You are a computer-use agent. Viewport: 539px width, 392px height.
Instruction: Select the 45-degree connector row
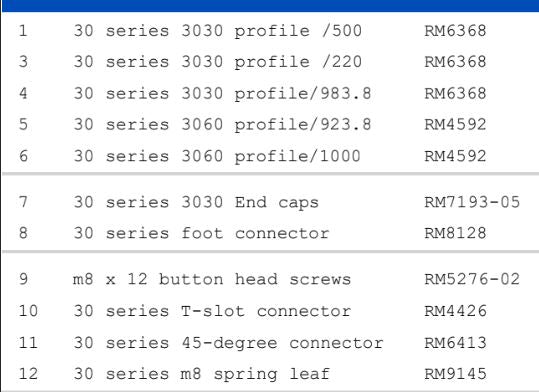271,342
